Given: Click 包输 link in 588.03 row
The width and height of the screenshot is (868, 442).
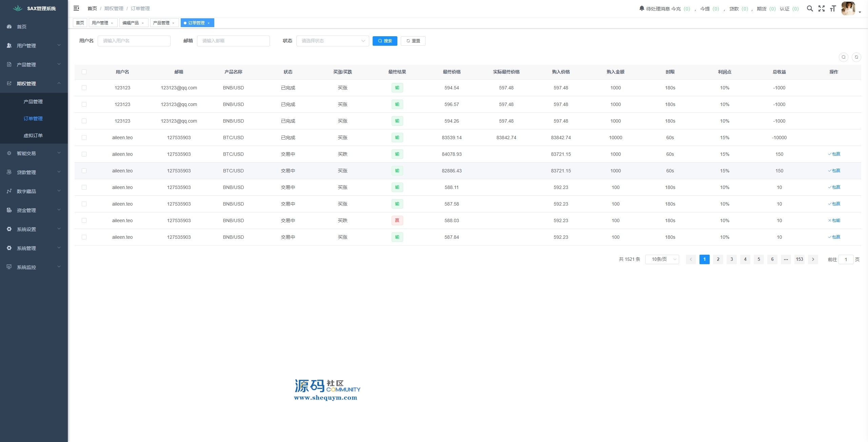Looking at the screenshot, I should 834,220.
